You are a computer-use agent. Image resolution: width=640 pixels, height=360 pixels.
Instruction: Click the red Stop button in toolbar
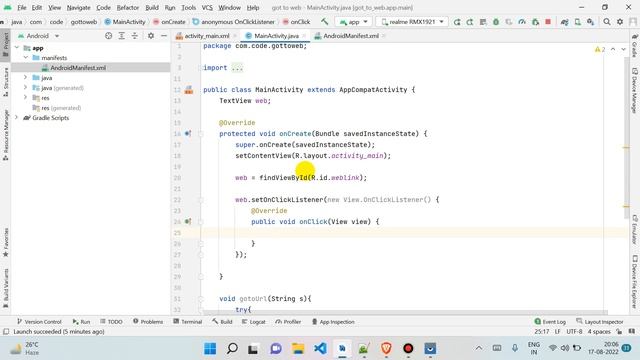coord(548,22)
